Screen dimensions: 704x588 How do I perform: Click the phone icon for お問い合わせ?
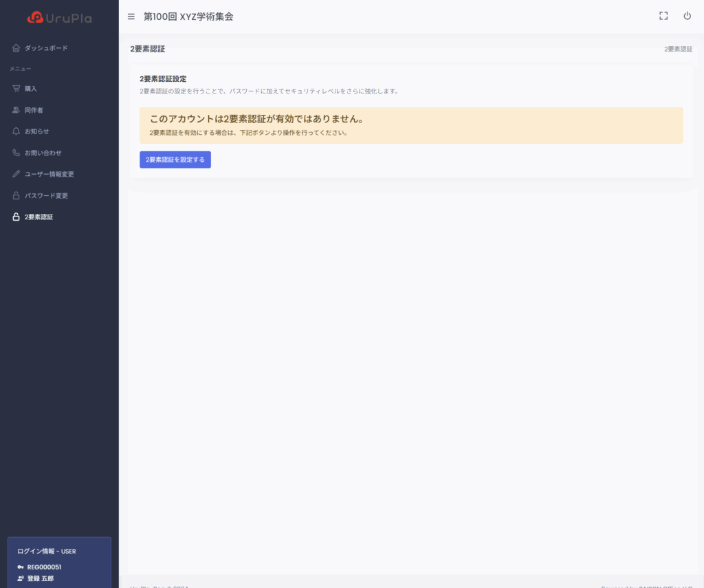pyautogui.click(x=16, y=153)
